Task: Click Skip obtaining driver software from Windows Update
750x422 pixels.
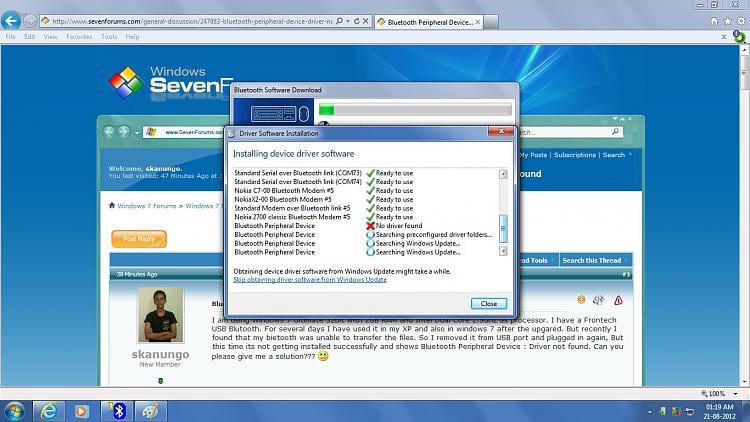Action: tap(310, 279)
